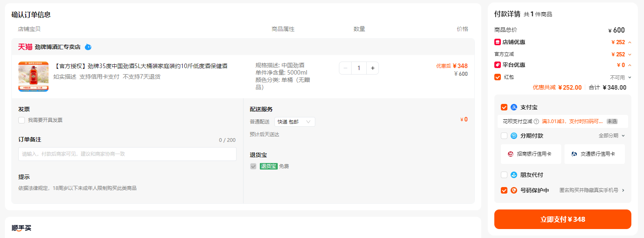644x238 pixels.
Task: Collapse the 店铺优惠 discount section
Action: 630,42
